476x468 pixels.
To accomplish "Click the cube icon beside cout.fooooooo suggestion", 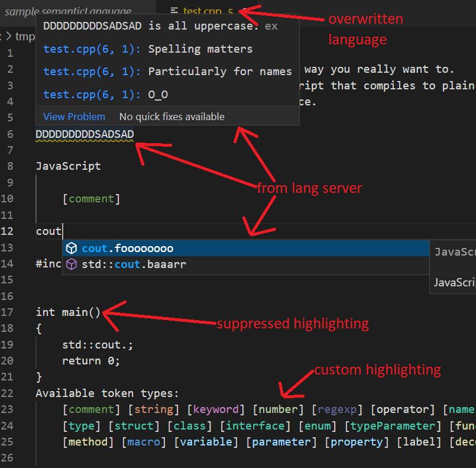I will (x=72, y=248).
